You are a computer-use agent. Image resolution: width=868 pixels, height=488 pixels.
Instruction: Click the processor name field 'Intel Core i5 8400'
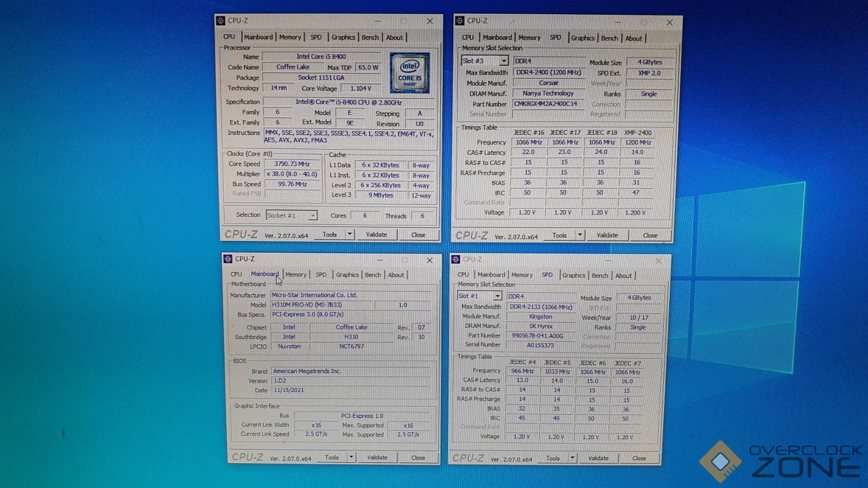point(322,56)
